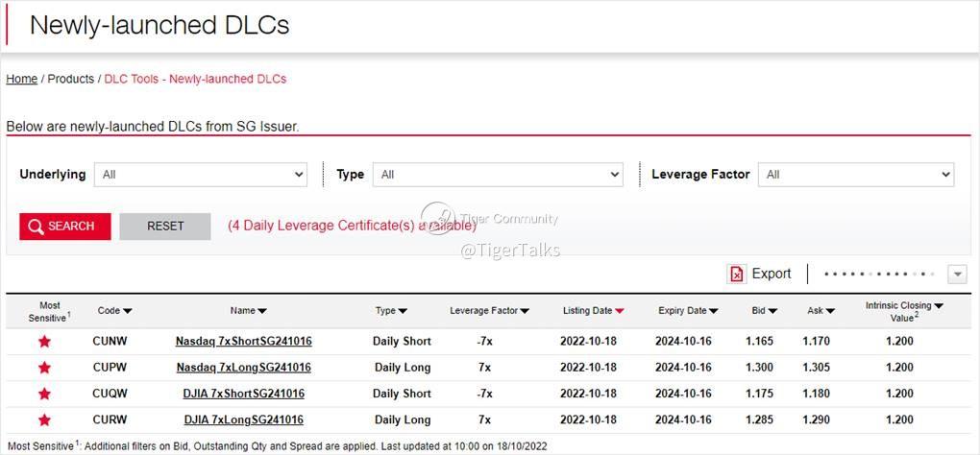980x455 pixels.
Task: Click Daily Long type in CUPW row
Action: pos(403,368)
